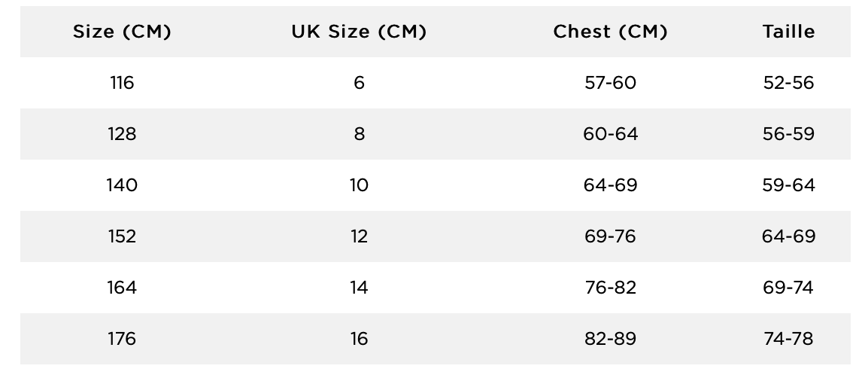Click the UK Size (CM) column header
Image resolution: width=868 pixels, height=381 pixels.
tap(359, 32)
